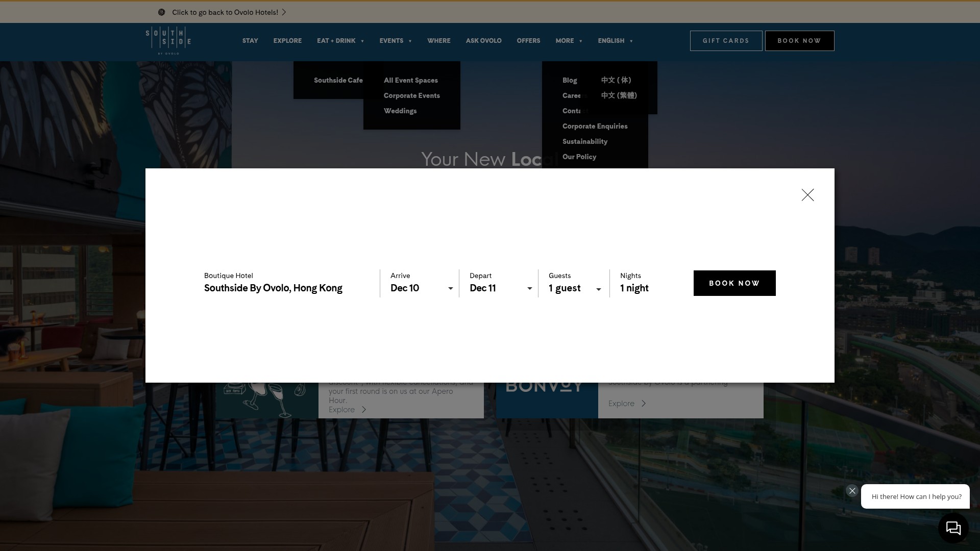Switch language to traditional Chinese 中文 (繁體)

coord(619,95)
